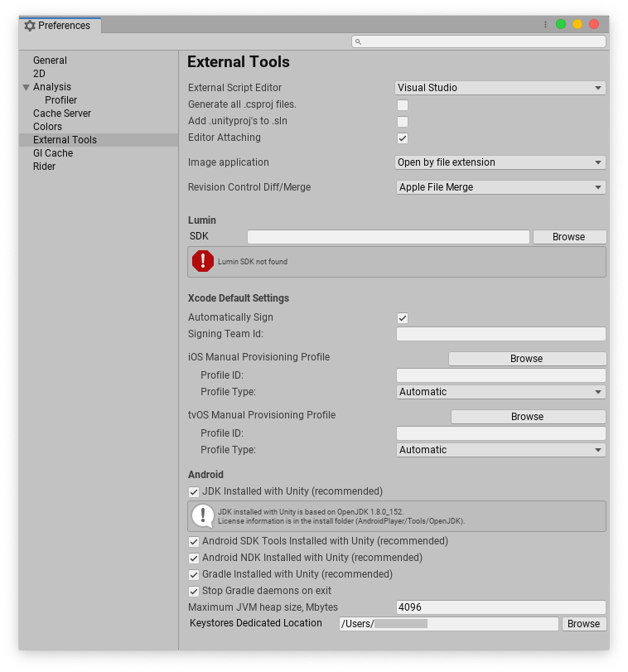The width and height of the screenshot is (628, 672).
Task: Select 2D preferences category
Action: pyautogui.click(x=39, y=74)
